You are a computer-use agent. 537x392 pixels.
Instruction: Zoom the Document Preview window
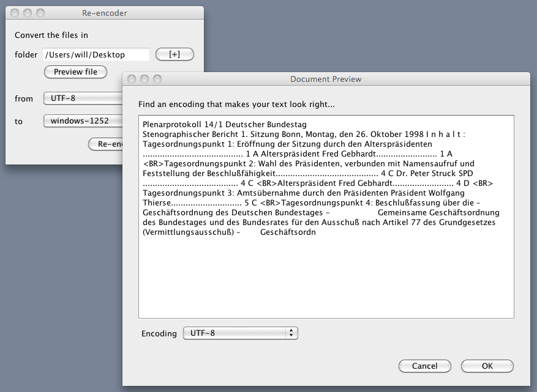click(x=157, y=79)
